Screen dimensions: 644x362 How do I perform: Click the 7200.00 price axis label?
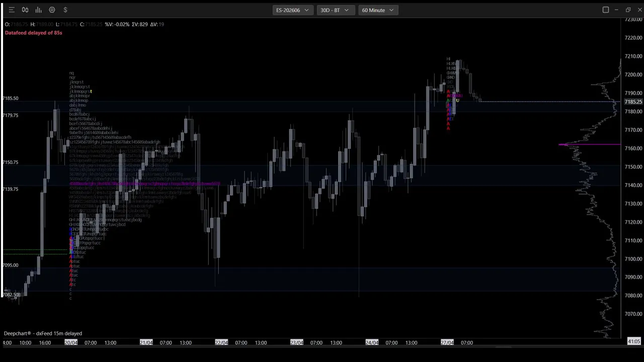[x=633, y=74]
